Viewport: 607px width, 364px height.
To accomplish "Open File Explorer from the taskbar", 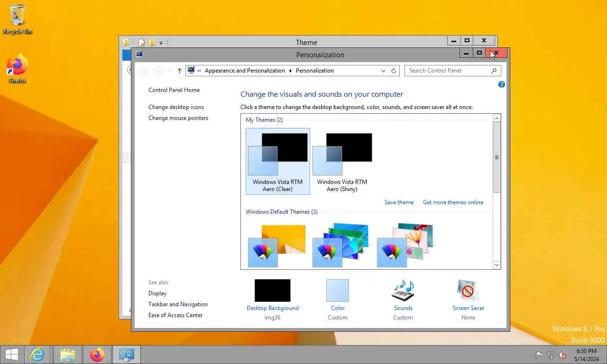I will (x=68, y=355).
